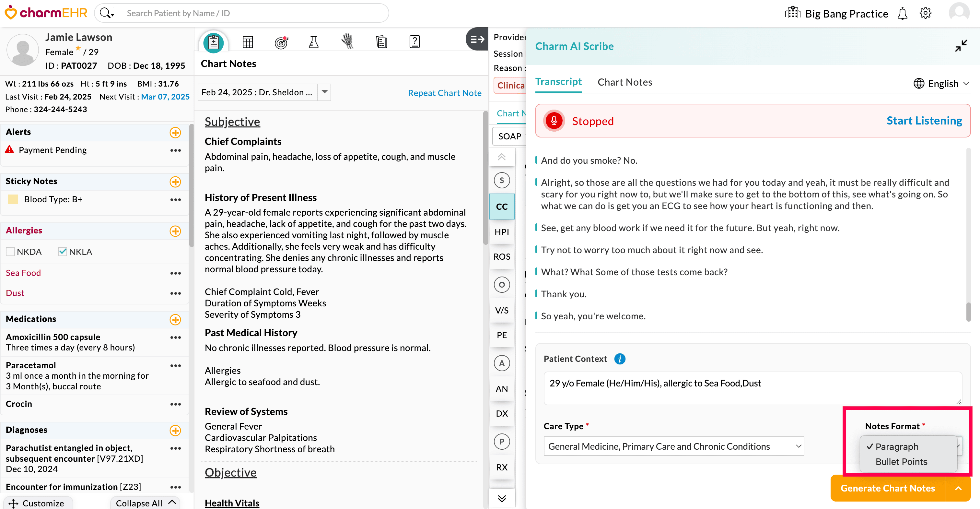Open the vitals grid tab icon
This screenshot has width=980, height=509.
point(248,41)
